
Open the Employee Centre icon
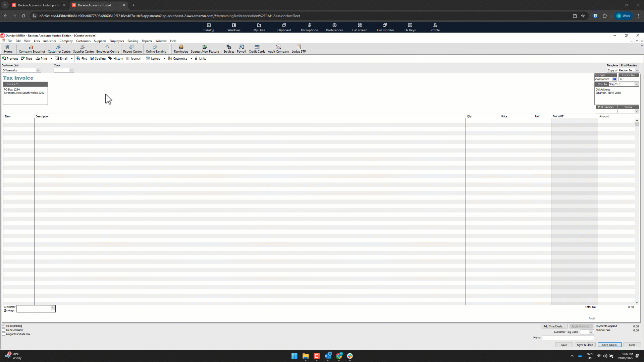107,49
